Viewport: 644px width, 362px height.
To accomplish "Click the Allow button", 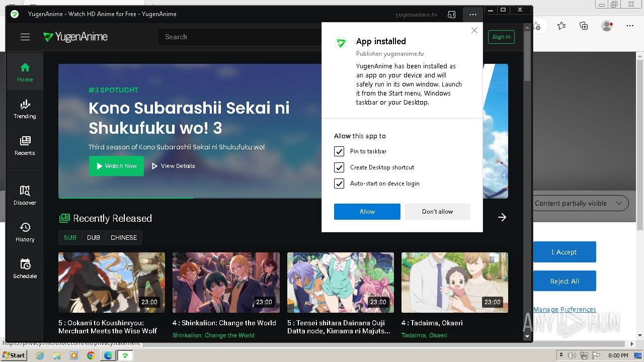I will click(367, 212).
